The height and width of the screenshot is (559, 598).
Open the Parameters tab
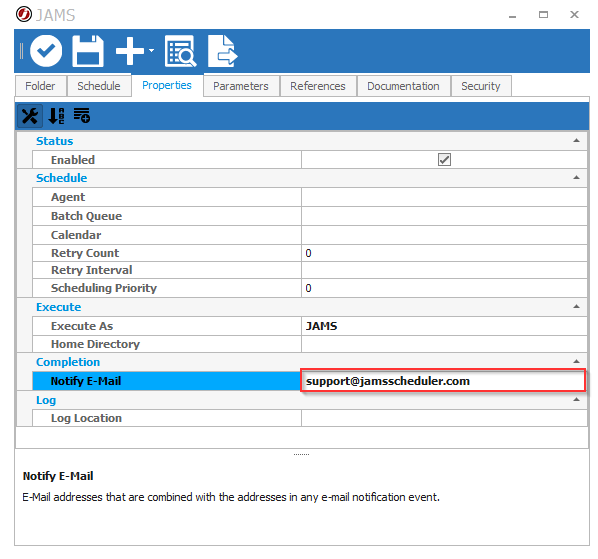point(241,86)
